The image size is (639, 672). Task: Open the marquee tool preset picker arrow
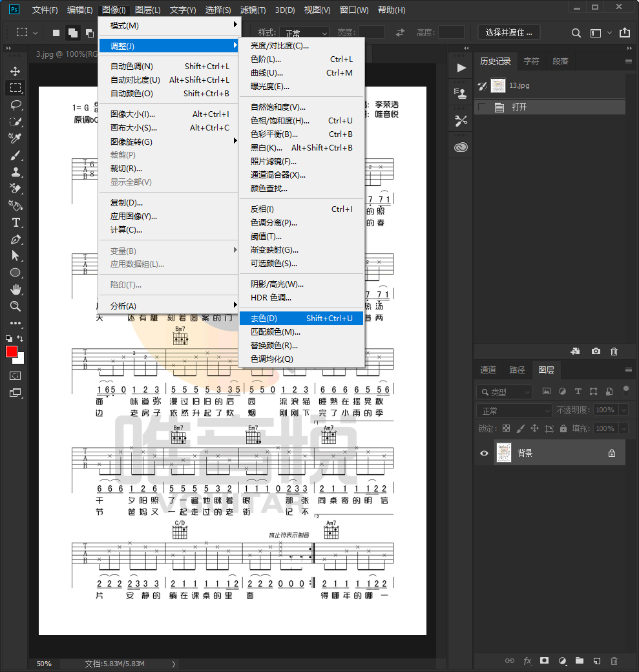tap(35, 33)
